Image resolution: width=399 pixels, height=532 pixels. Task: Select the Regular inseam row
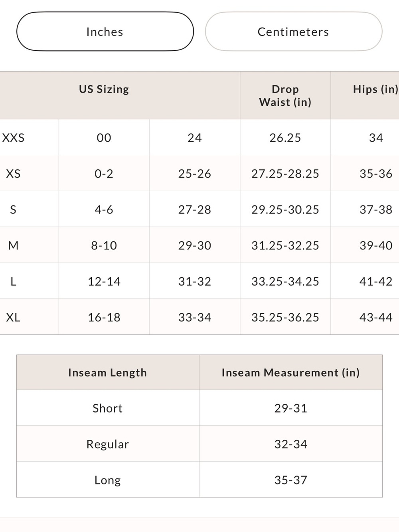pyautogui.click(x=199, y=444)
